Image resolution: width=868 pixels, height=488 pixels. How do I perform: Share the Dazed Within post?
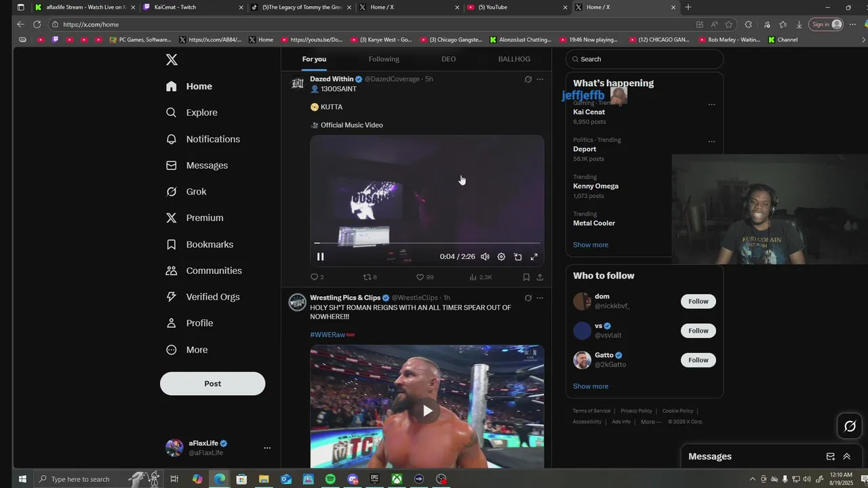[x=540, y=277]
